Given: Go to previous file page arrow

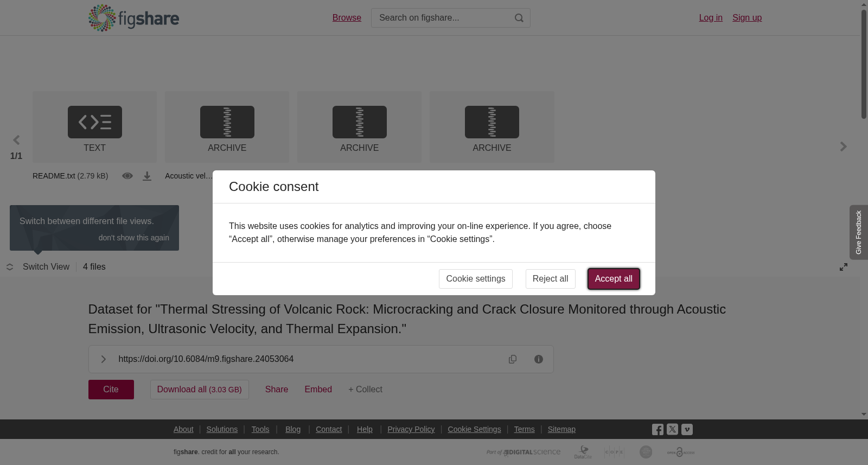Looking at the screenshot, I should click(16, 141).
